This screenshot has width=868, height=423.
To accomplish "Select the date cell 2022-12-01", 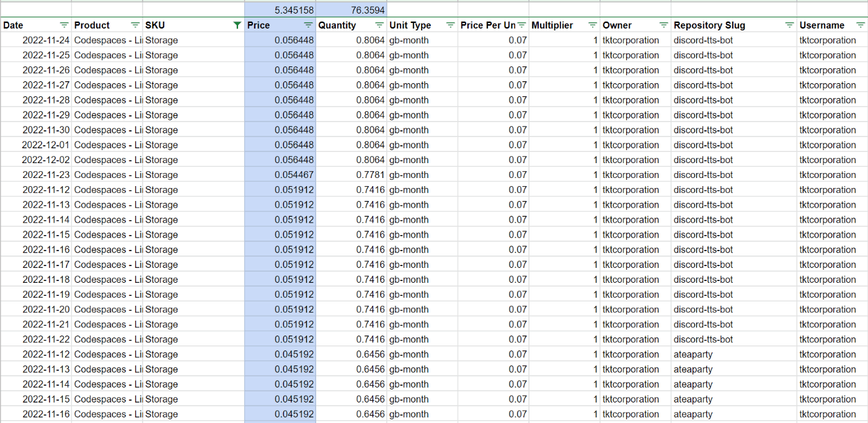I will tap(36, 145).
